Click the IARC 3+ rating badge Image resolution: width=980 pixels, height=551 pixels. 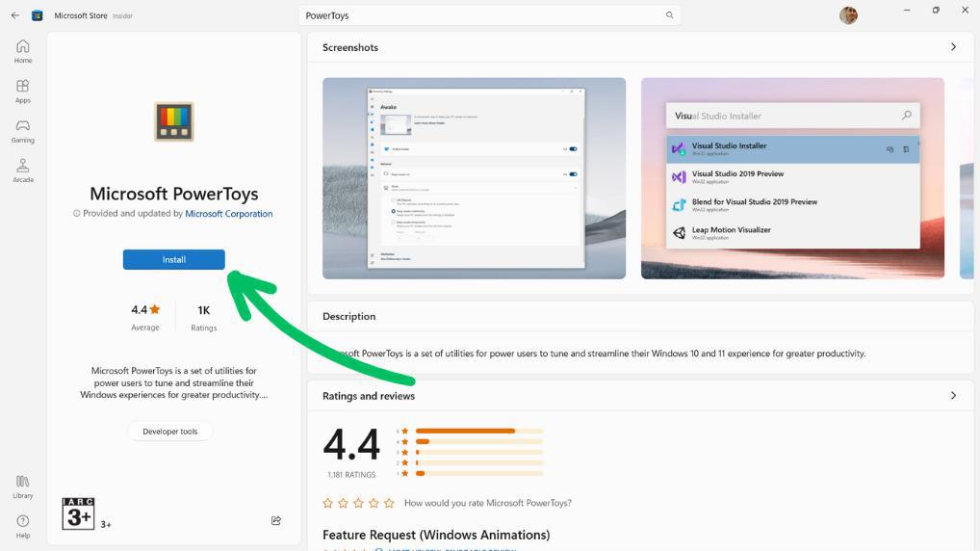pyautogui.click(x=78, y=513)
